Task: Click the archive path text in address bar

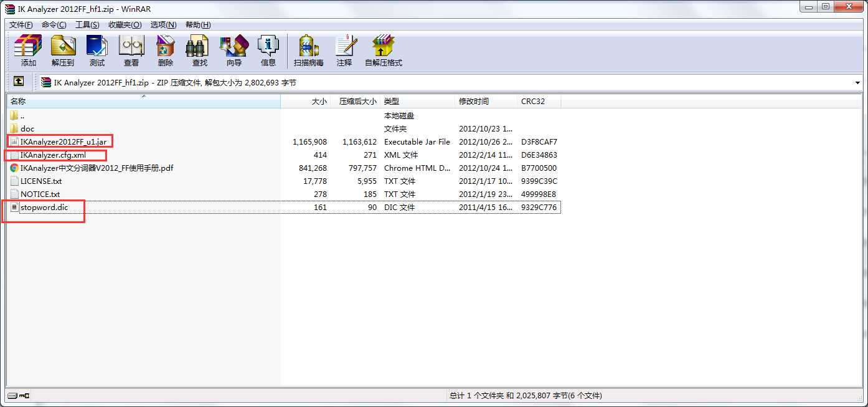Action: [x=175, y=83]
